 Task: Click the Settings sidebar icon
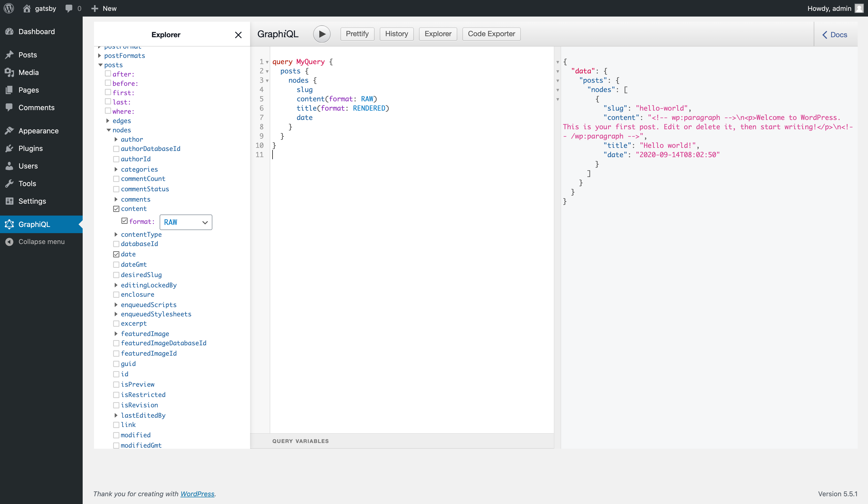pos(9,201)
